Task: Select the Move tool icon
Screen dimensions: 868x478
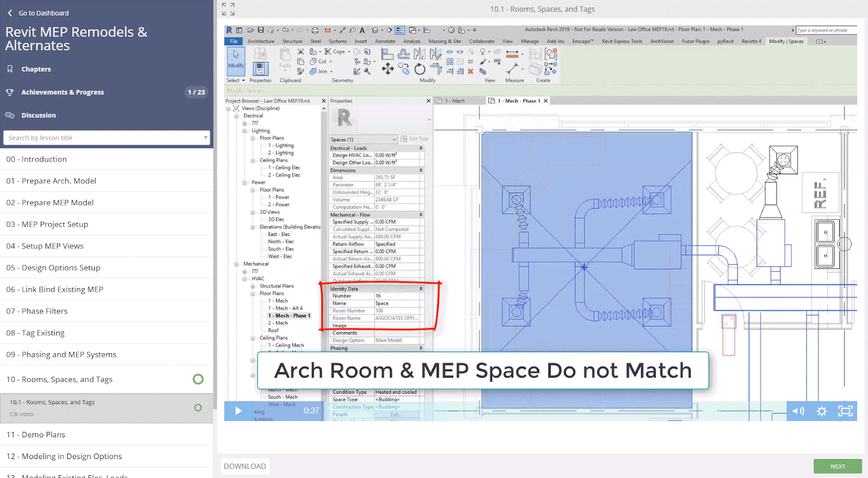Action: coord(387,68)
